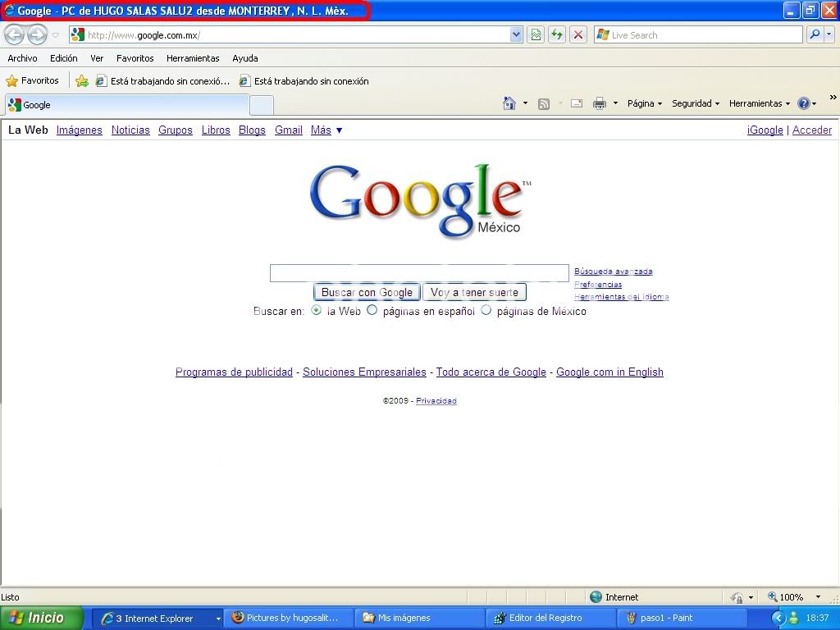
Task: Open the Edición menu
Action: [x=64, y=58]
